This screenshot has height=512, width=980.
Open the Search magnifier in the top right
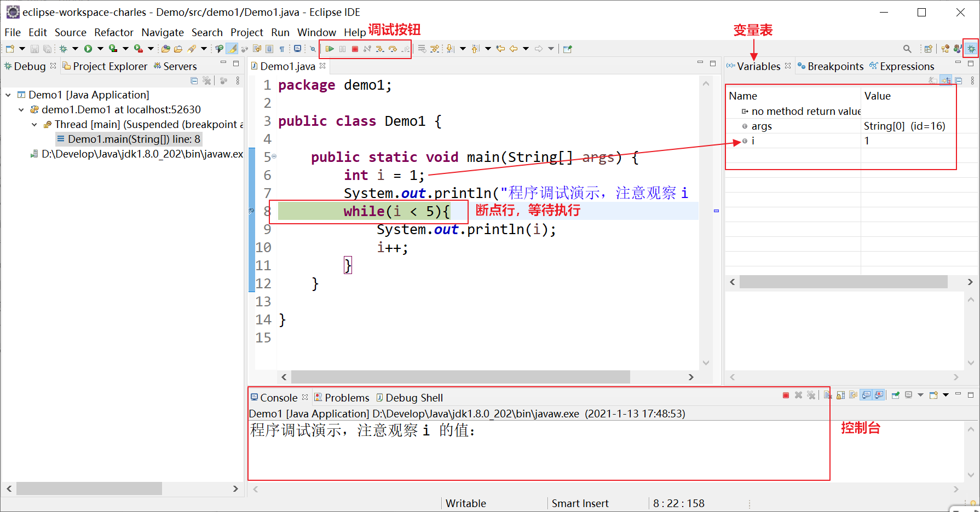907,49
